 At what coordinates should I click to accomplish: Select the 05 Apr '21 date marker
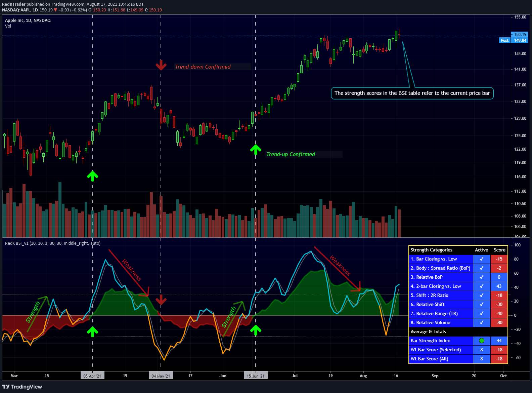(x=92, y=376)
